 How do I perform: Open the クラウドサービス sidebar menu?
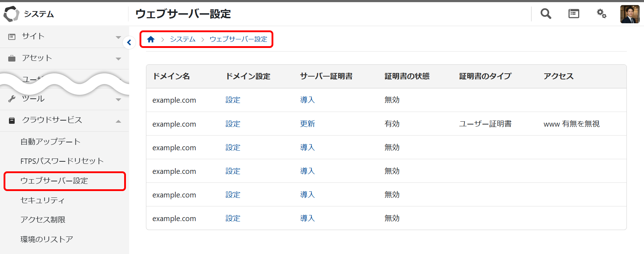(x=64, y=121)
